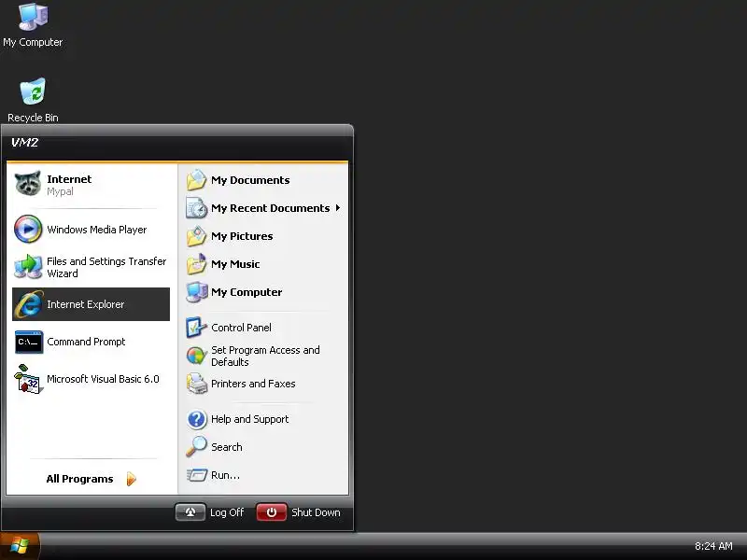Image resolution: width=747 pixels, height=560 pixels.
Task: Click the Log Off key icon button
Action: point(190,512)
